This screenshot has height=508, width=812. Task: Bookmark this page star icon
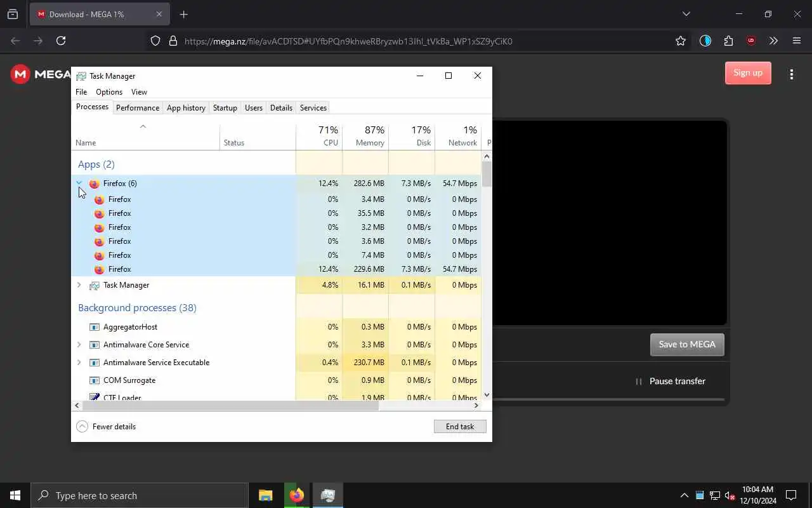pyautogui.click(x=681, y=41)
